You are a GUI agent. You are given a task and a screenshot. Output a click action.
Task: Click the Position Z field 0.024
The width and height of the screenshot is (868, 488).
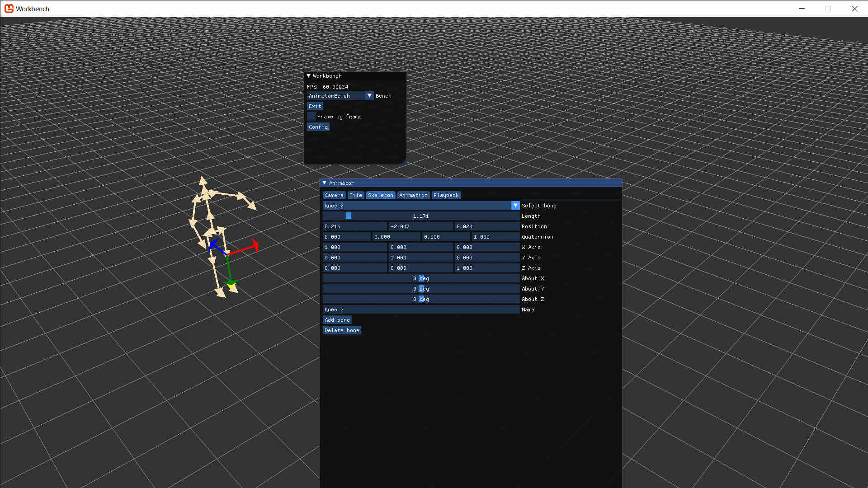coord(487,226)
